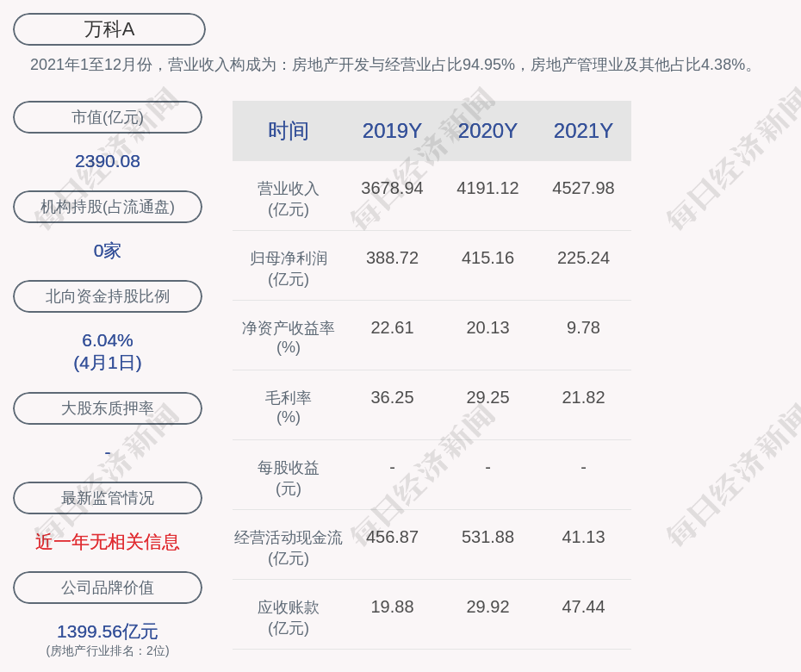Select the 营业收入(亿元) row label
801x672 pixels.
tap(289, 199)
